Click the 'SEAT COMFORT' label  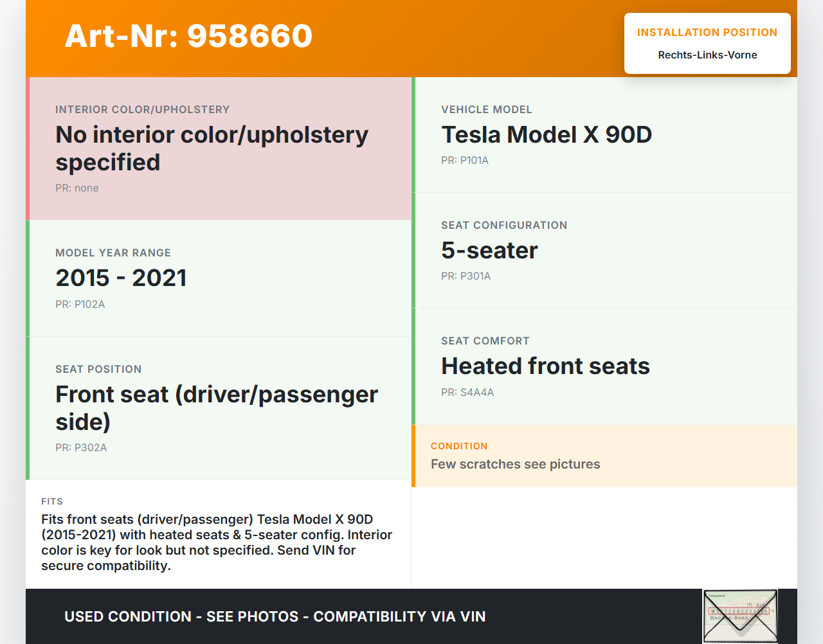[x=485, y=341]
